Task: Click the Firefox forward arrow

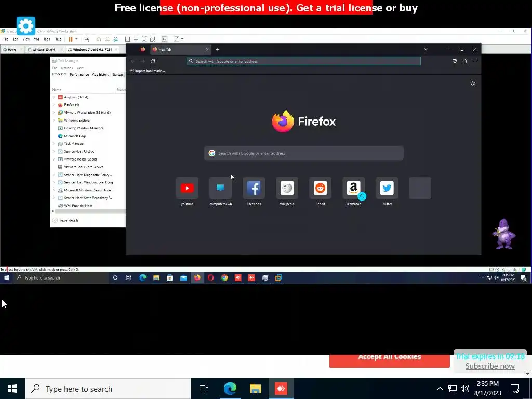Action: click(x=143, y=61)
